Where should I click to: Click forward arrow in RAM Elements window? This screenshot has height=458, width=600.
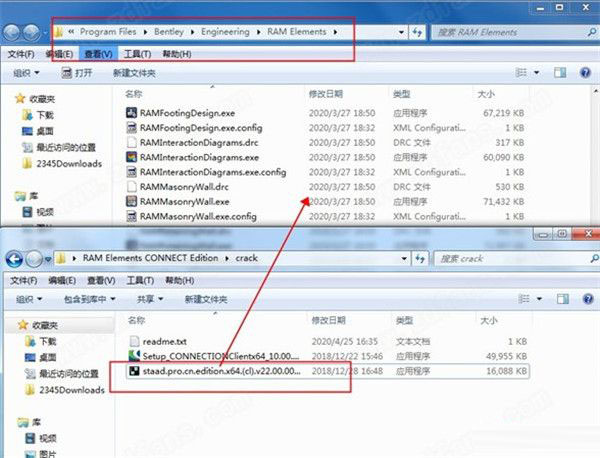(x=31, y=33)
